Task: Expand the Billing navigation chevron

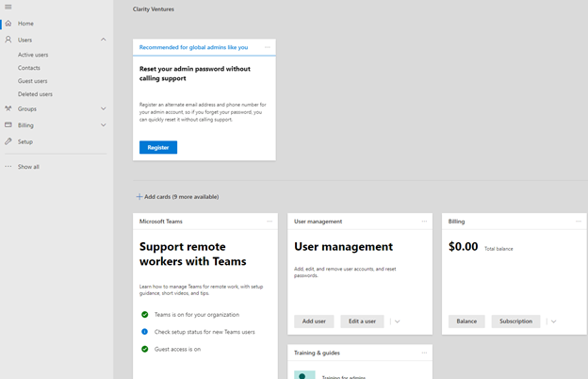Action: click(103, 125)
